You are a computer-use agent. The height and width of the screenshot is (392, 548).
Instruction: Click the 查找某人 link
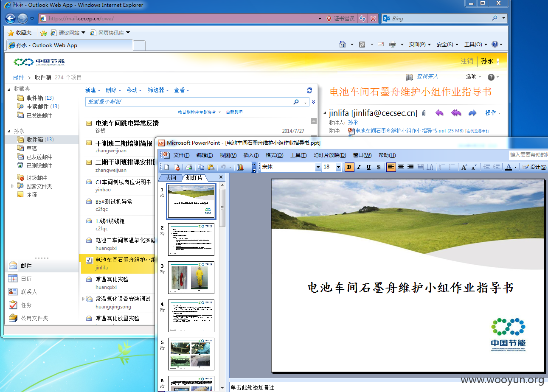tap(427, 76)
